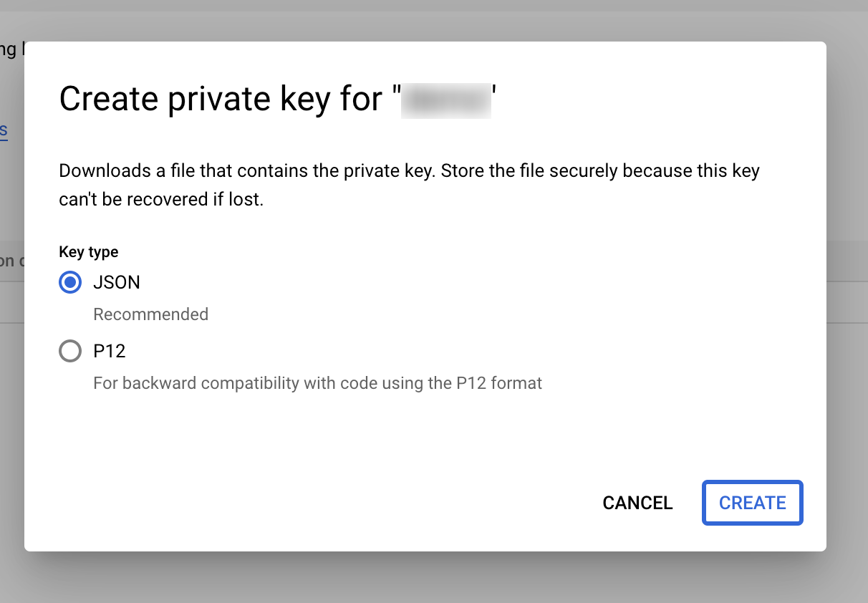The width and height of the screenshot is (868, 603).
Task: Click the P12 backward compatibility description
Action: pos(317,383)
